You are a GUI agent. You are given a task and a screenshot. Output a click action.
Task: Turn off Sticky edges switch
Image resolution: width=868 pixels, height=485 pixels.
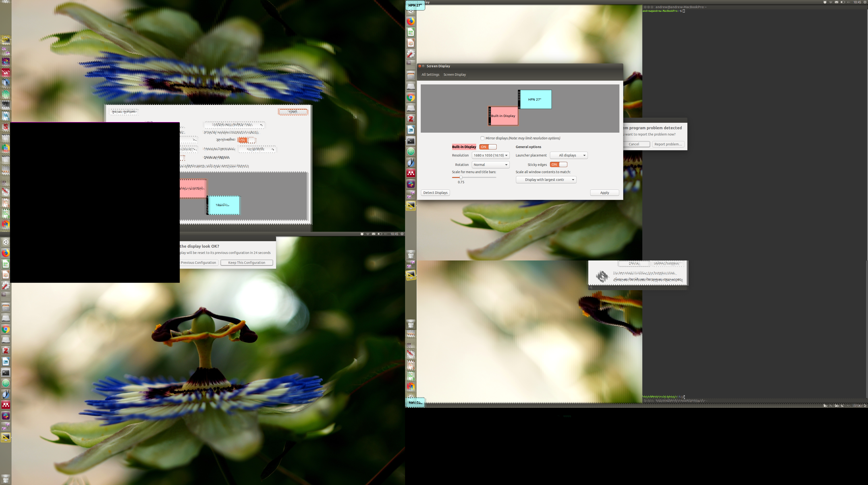pos(558,164)
